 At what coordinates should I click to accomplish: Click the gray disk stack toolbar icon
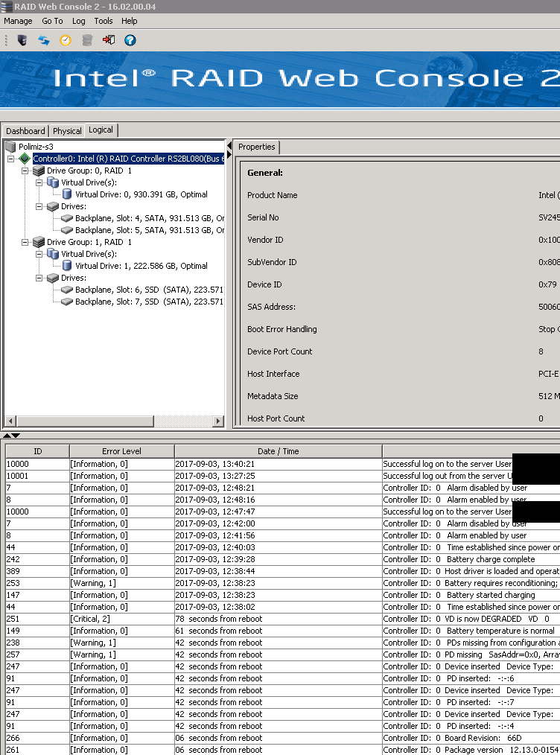87,40
